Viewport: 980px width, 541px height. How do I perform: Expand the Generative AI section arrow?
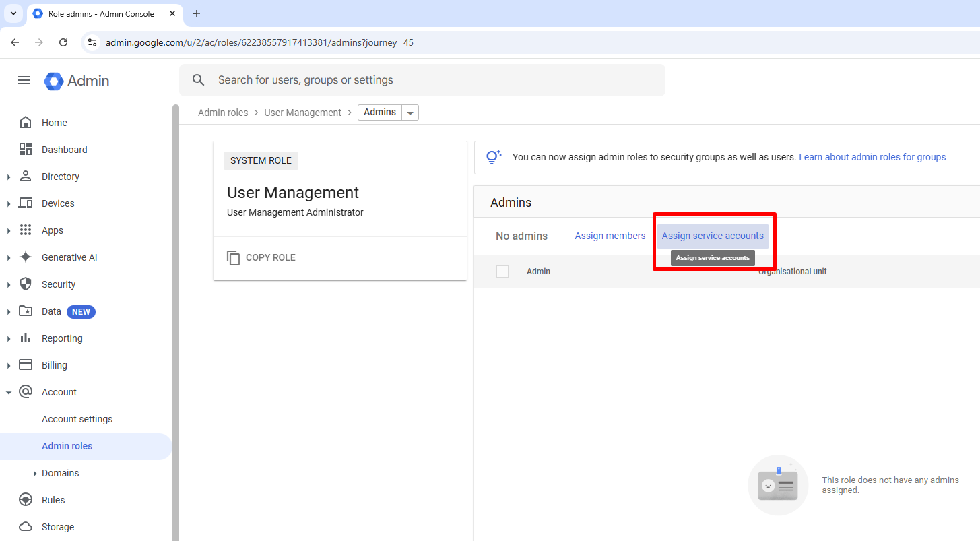tap(9, 257)
